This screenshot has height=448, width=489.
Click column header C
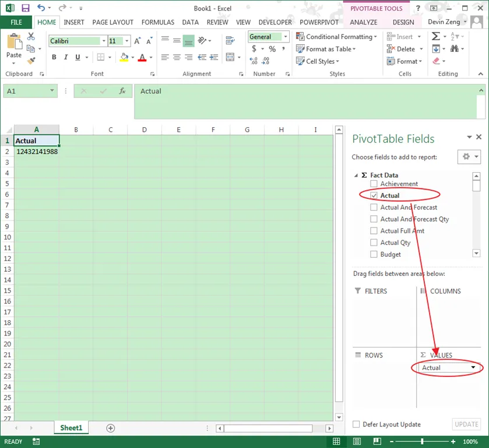(x=110, y=129)
